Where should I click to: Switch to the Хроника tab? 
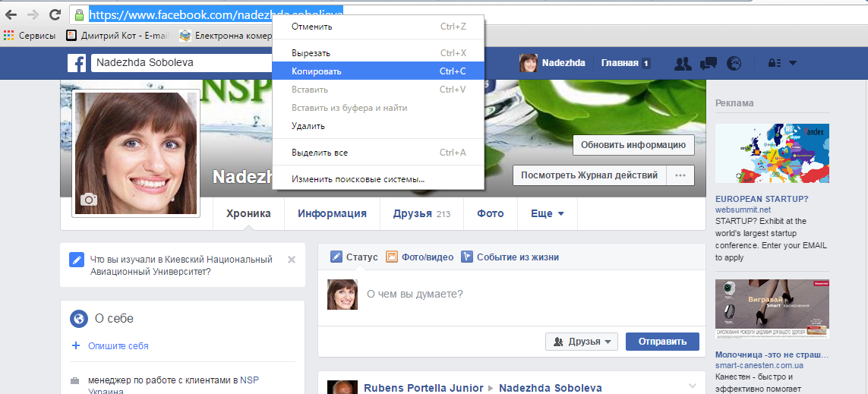(x=248, y=213)
